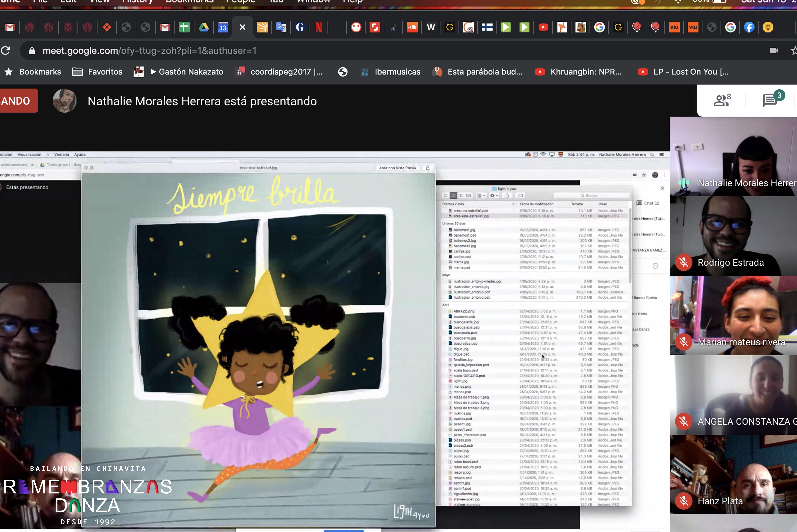Switch to the Google Drive tab
The width and height of the screenshot is (797, 532).
[204, 27]
